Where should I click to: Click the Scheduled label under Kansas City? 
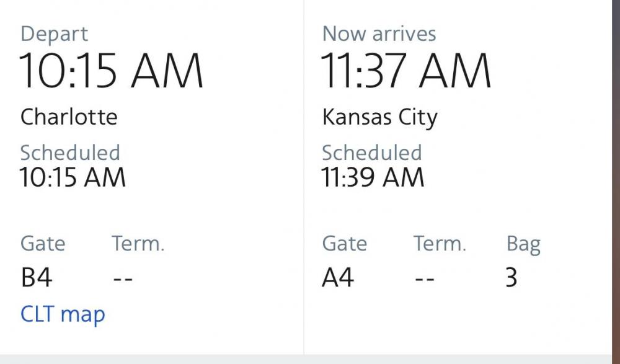(371, 153)
